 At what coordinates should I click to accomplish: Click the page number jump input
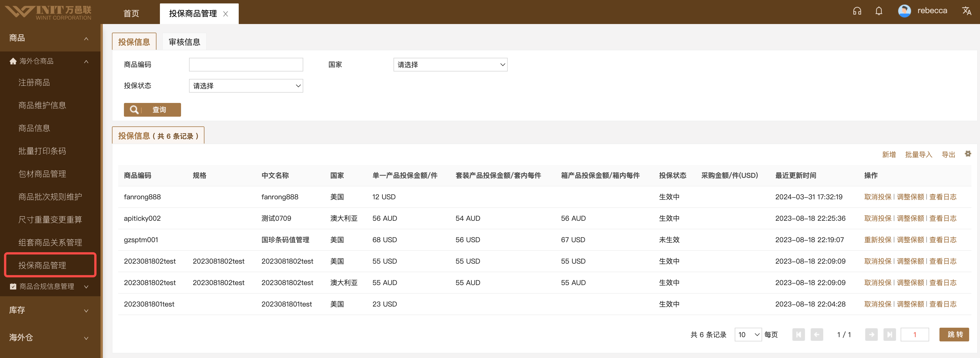click(x=915, y=335)
